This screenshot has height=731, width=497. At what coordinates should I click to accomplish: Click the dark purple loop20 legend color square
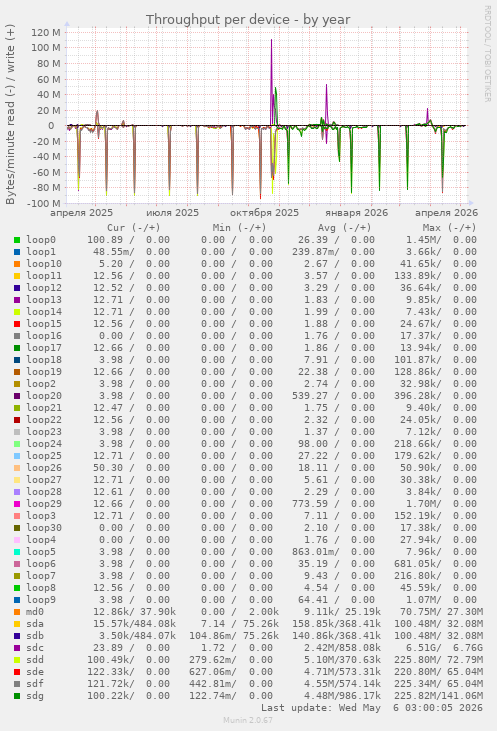click(x=17, y=396)
